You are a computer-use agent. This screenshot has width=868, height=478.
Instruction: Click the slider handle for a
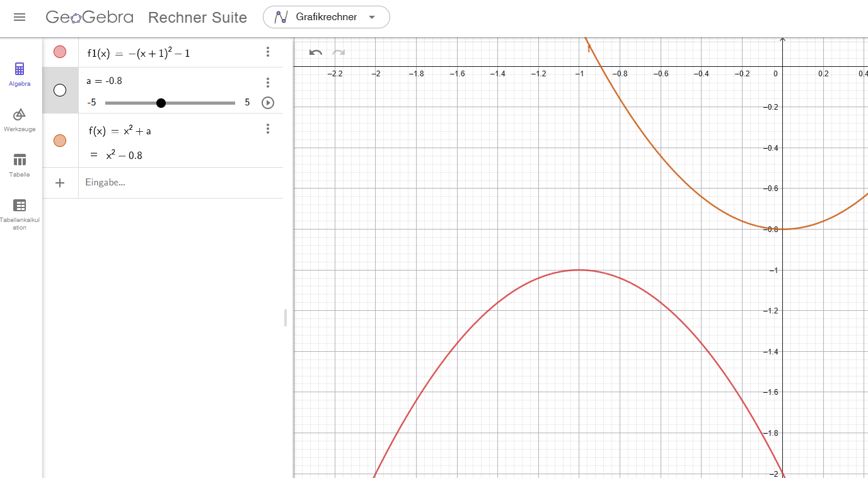coord(161,103)
